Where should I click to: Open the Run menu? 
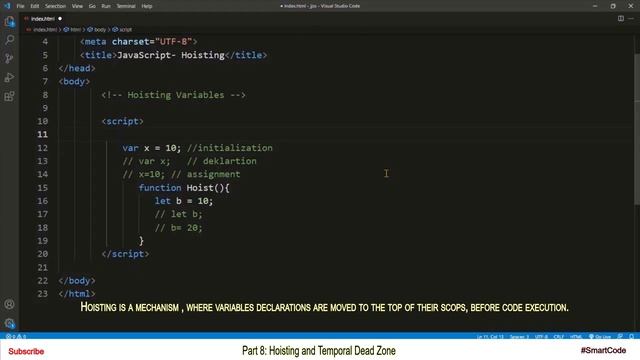click(x=106, y=6)
